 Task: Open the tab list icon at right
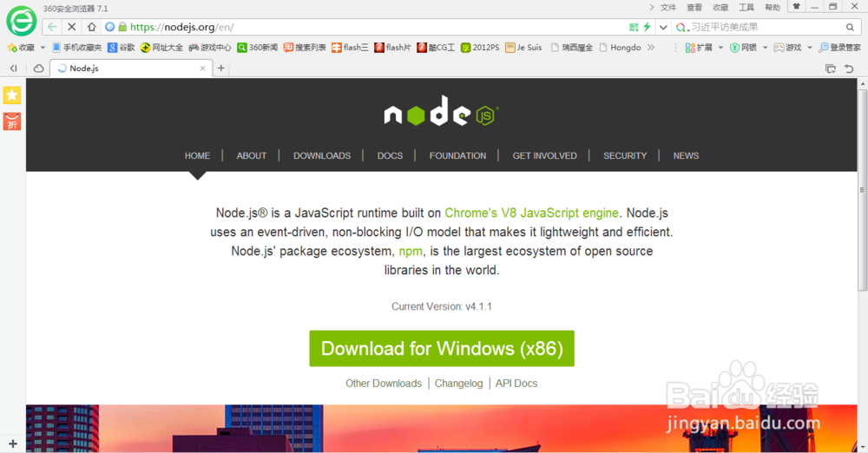coord(831,69)
